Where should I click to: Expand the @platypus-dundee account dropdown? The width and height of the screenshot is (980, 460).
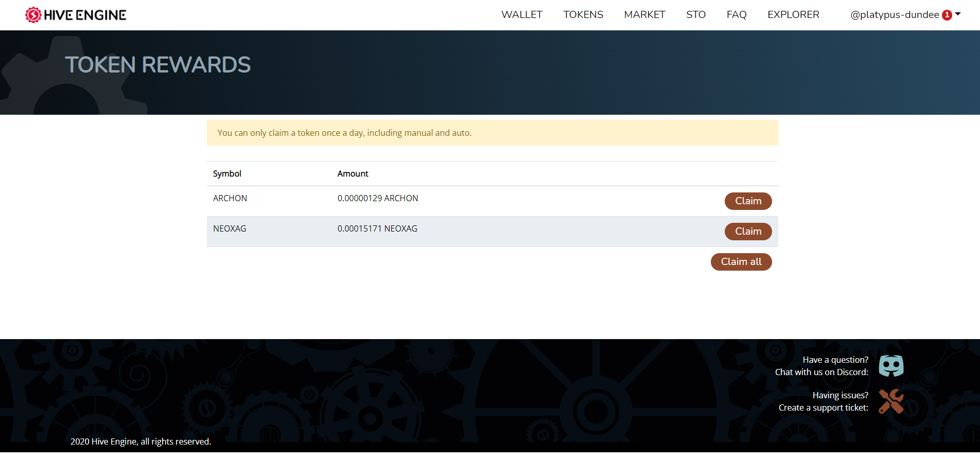pos(905,15)
